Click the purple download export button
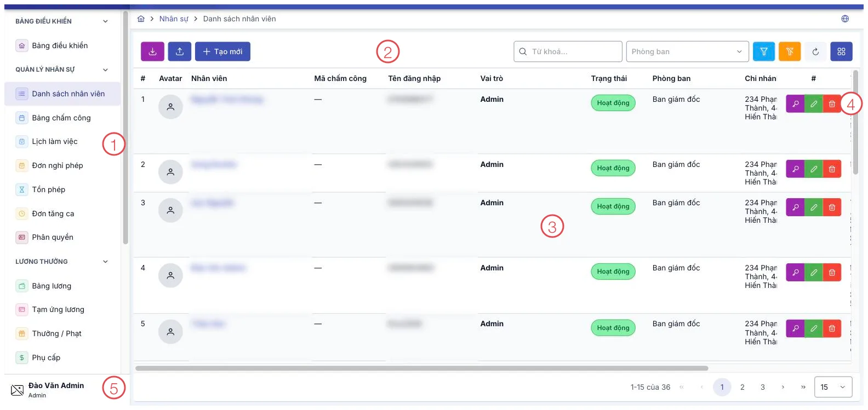868x410 pixels. point(152,51)
